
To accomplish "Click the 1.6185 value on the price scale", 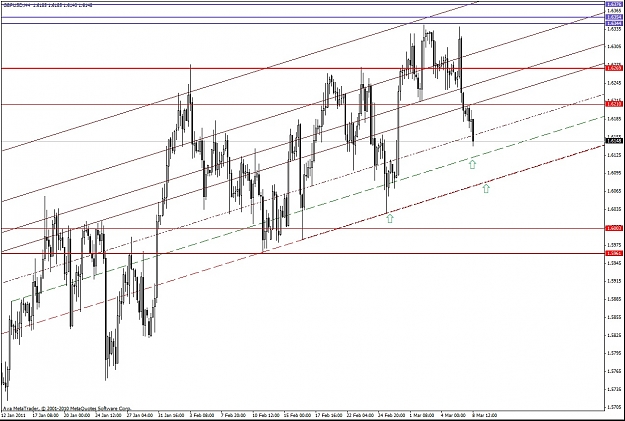I will click(x=614, y=119).
